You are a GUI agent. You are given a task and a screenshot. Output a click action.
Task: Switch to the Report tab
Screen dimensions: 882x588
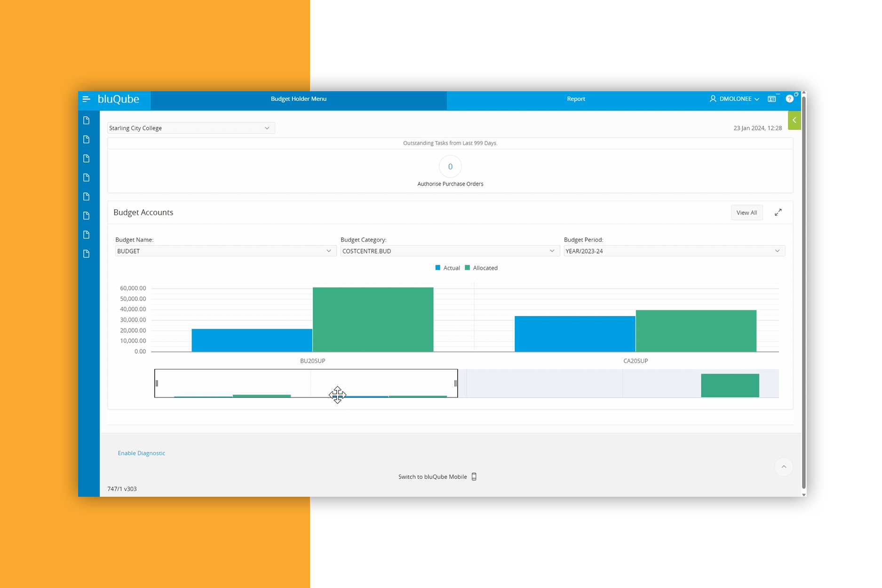(x=576, y=99)
